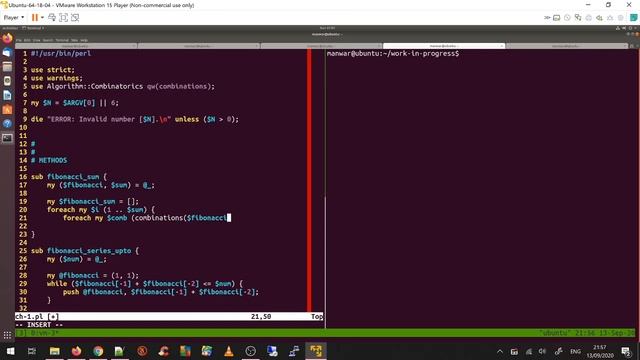This screenshot has height=360, width=640.
Task: Open the Help icon in Ubuntu dock
Action: [7, 124]
